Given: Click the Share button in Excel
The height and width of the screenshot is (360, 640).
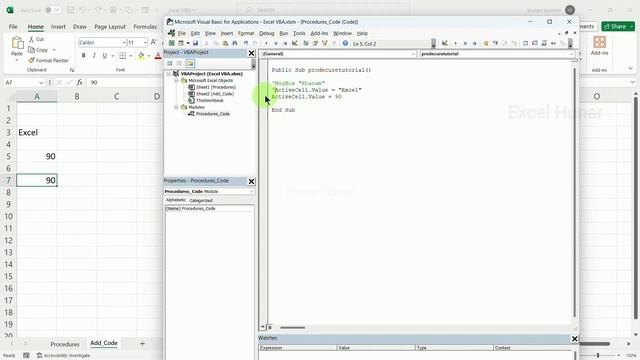Looking at the screenshot, I should click(618, 27).
